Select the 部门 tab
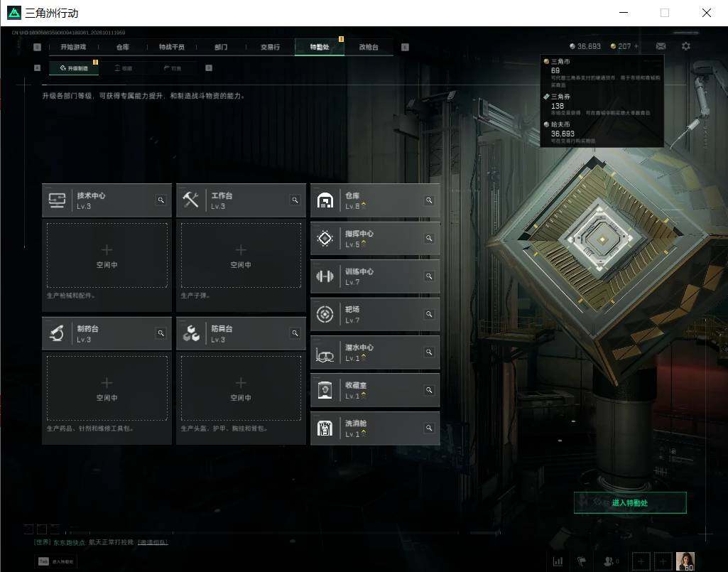The height and width of the screenshot is (572, 728). pyautogui.click(x=221, y=47)
